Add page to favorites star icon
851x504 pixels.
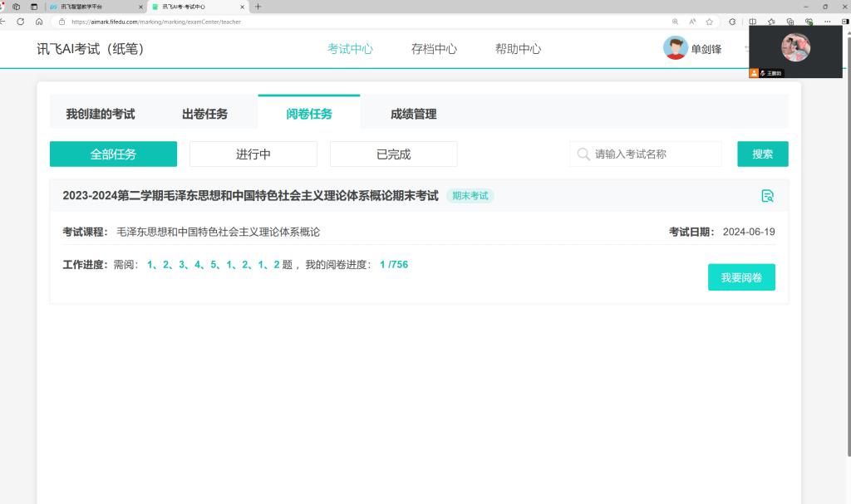click(710, 22)
